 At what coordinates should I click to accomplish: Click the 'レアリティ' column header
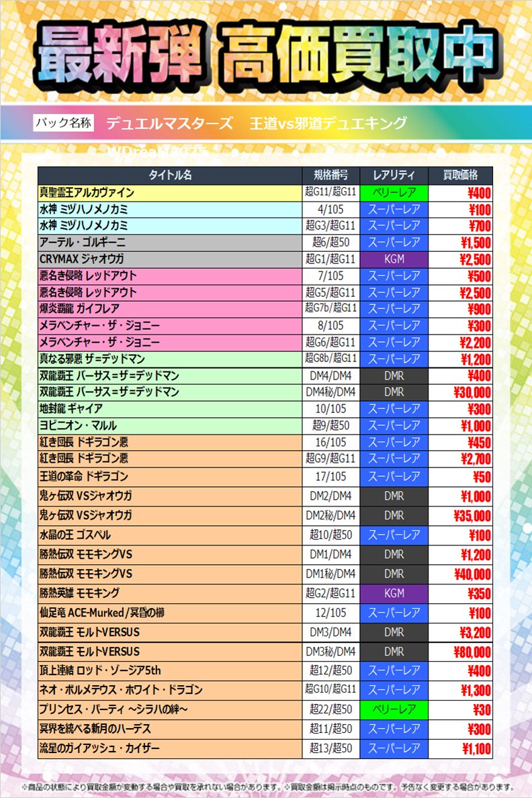394,175
